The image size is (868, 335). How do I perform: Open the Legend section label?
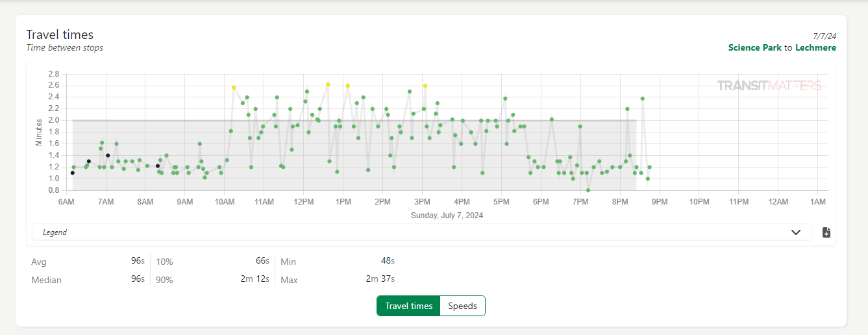coord(55,232)
